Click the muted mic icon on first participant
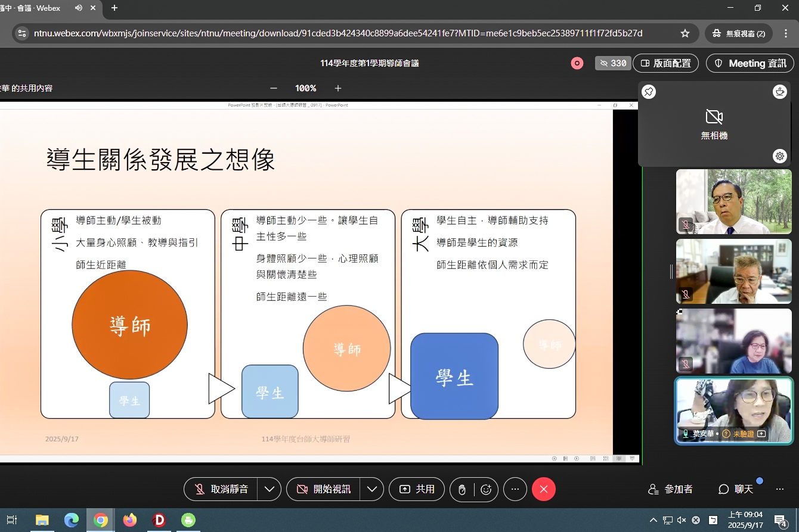Viewport: 799px width, 532px height. (x=686, y=225)
